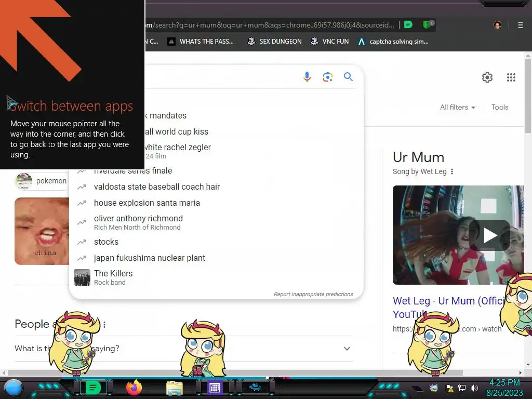Open more options next to Song by Wet Leg
The image size is (532, 399).
click(x=452, y=171)
